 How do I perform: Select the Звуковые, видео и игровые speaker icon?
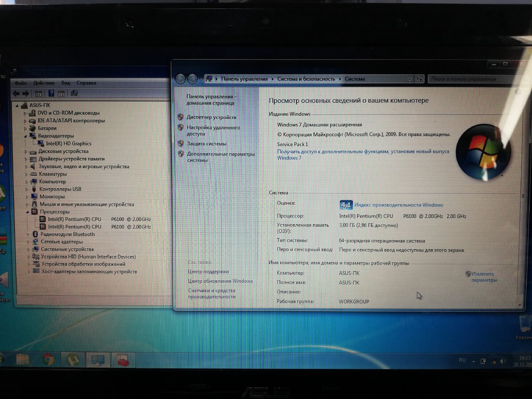(33, 167)
